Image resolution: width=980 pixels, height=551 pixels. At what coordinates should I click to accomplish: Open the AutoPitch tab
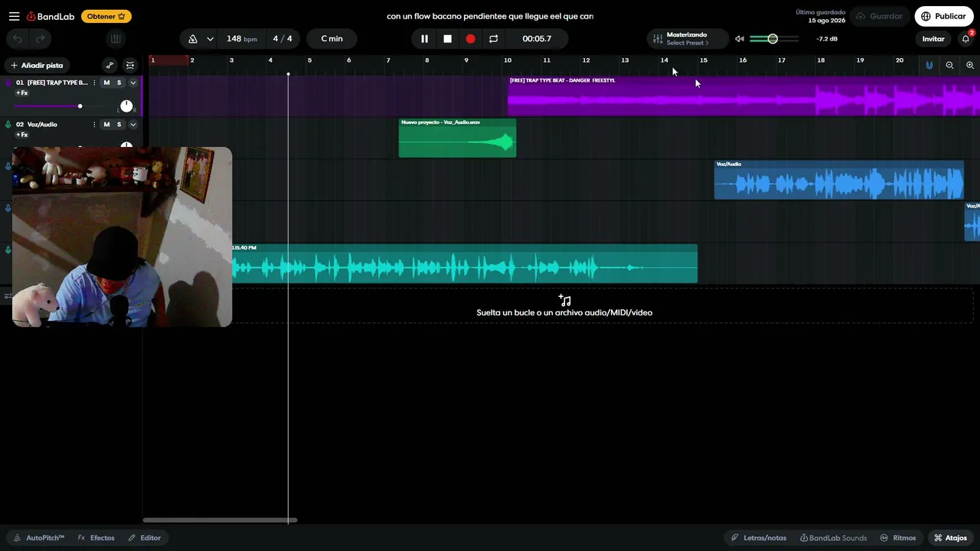[39, 538]
